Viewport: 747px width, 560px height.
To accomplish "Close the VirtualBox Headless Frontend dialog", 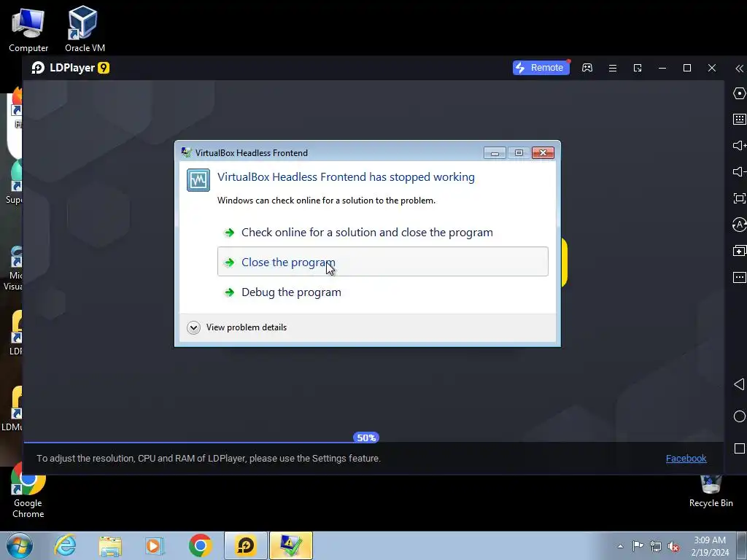I will 543,153.
